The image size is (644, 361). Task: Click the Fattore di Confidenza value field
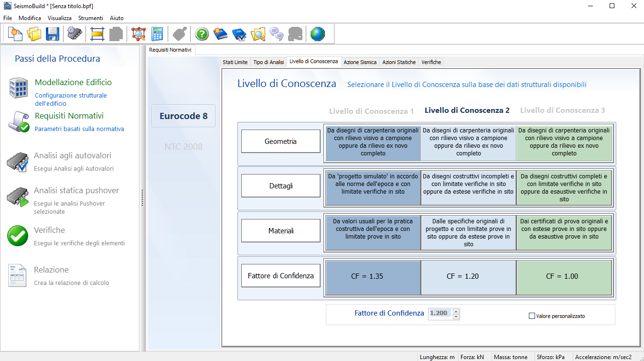point(440,313)
